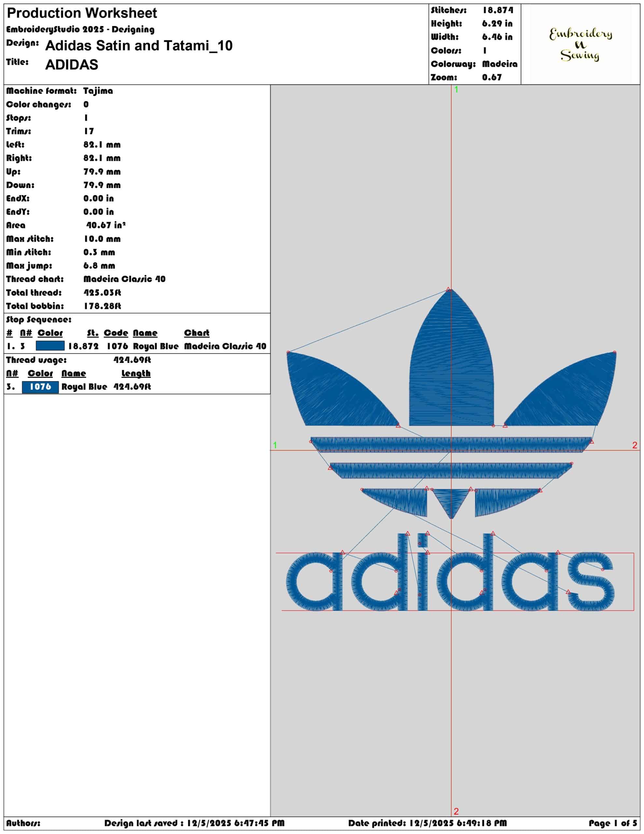Click the blue "1076" swatch under Thread usage
The height and width of the screenshot is (834, 644).
click(x=40, y=387)
